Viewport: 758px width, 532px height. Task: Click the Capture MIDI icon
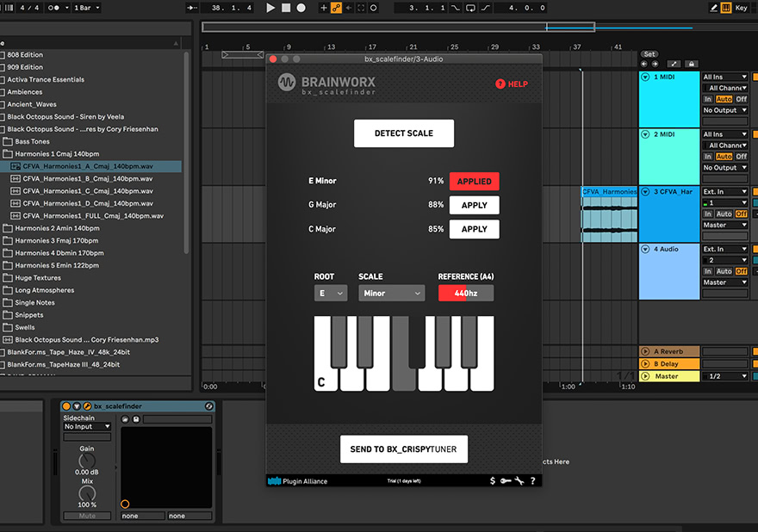click(x=361, y=8)
